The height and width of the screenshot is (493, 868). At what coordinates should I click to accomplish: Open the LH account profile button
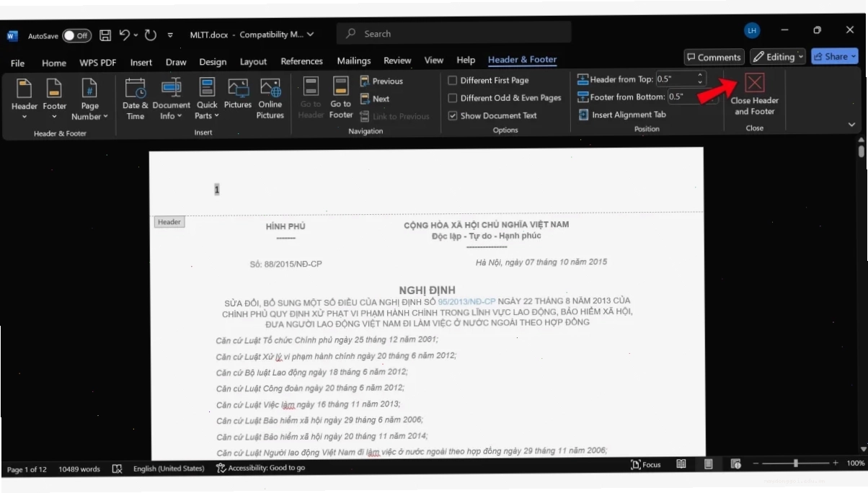(752, 31)
